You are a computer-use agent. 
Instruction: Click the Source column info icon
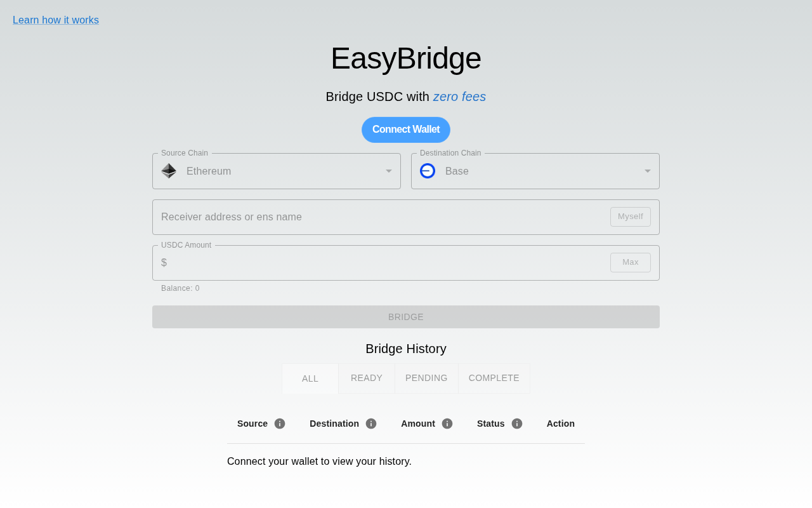coord(280,424)
